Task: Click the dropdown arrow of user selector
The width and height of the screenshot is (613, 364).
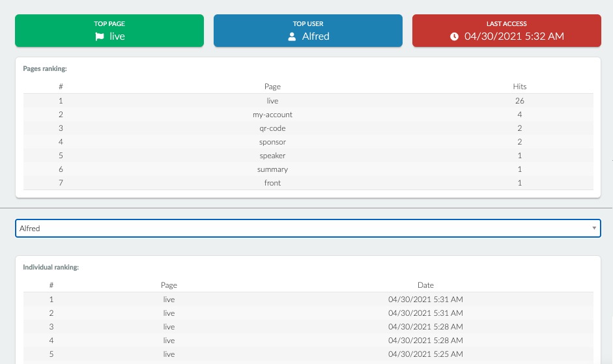Action: click(x=594, y=228)
